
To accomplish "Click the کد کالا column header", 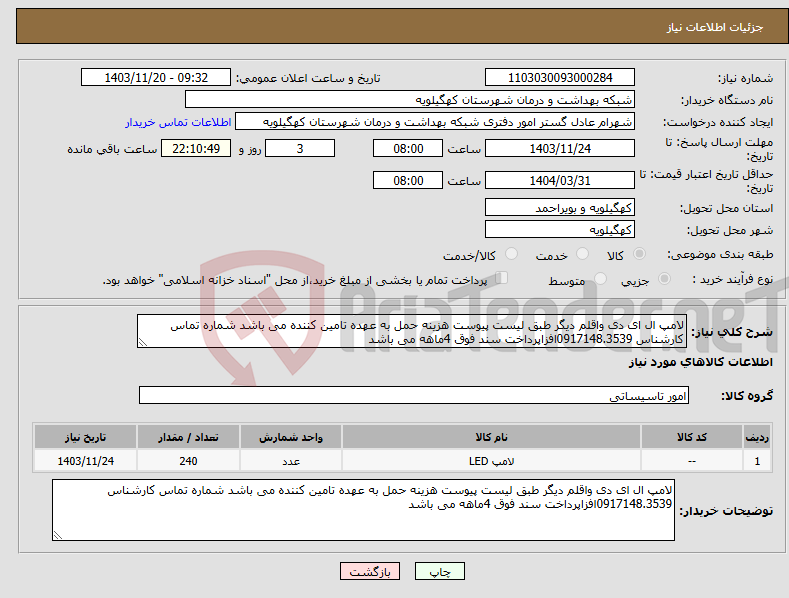I will pyautogui.click(x=692, y=437).
